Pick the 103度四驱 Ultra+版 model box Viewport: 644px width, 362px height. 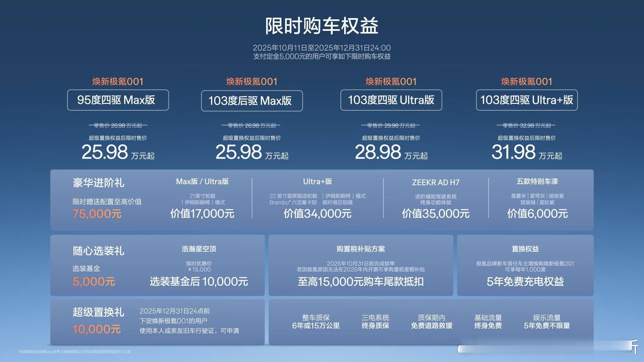click(x=527, y=100)
